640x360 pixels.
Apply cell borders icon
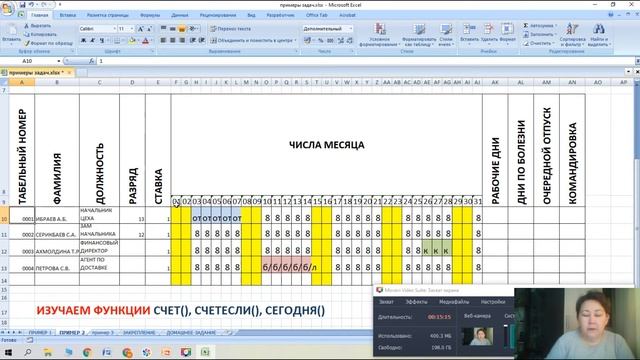[117, 40]
